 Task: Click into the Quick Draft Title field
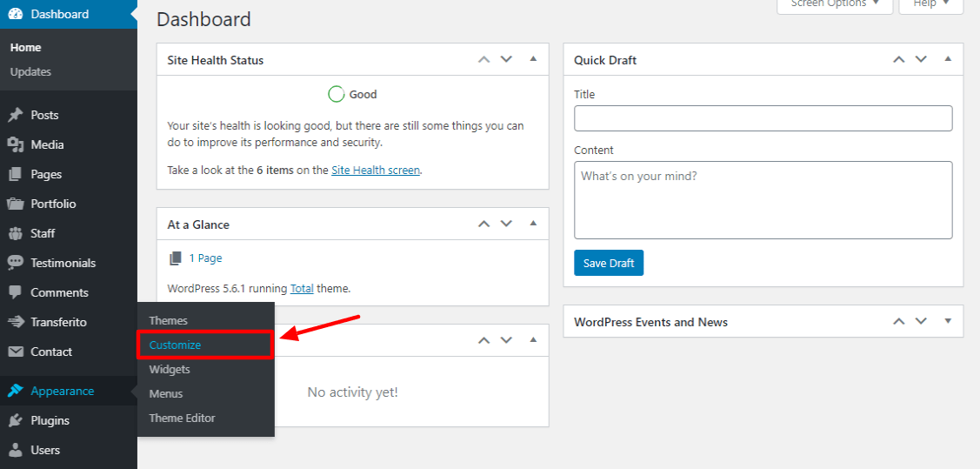(763, 118)
